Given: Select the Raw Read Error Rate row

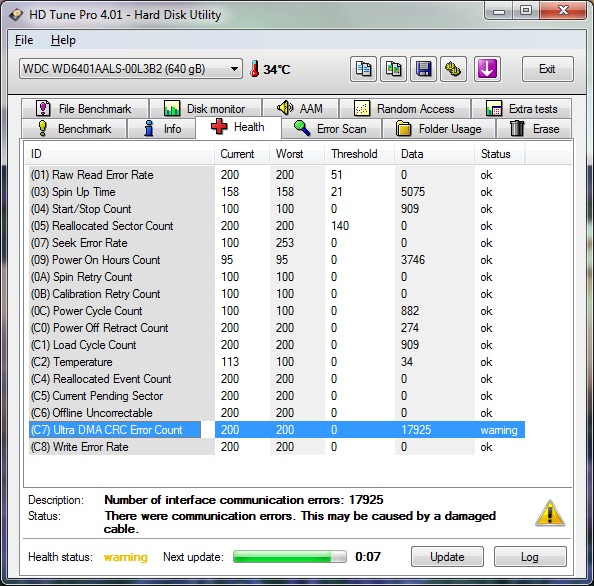Looking at the screenshot, I should [x=277, y=175].
